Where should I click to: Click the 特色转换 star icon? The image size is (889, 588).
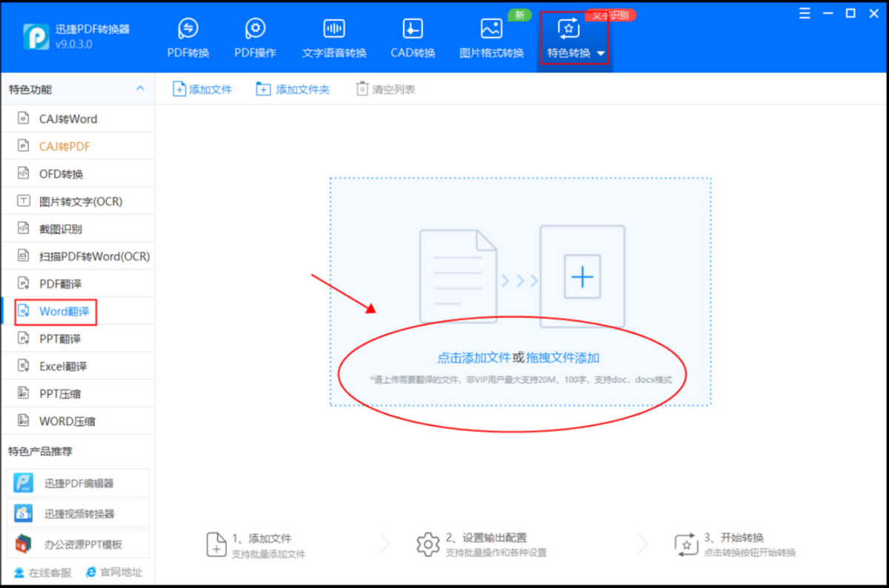tap(568, 29)
